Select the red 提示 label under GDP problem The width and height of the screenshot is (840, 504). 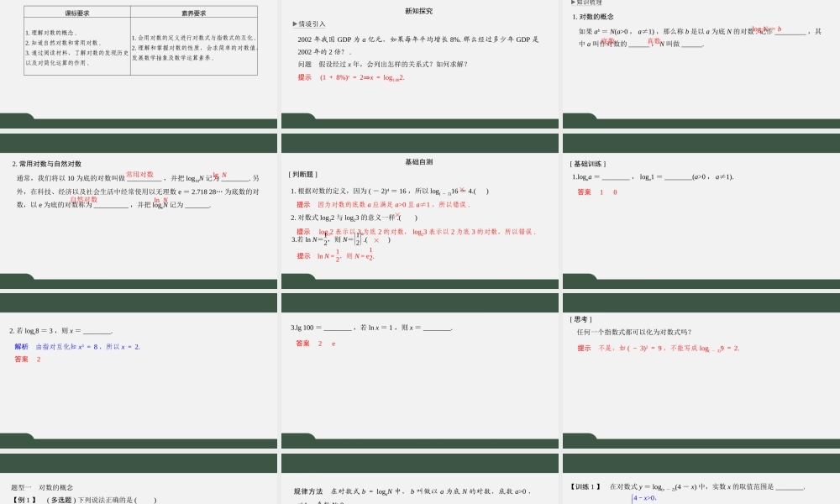304,76
